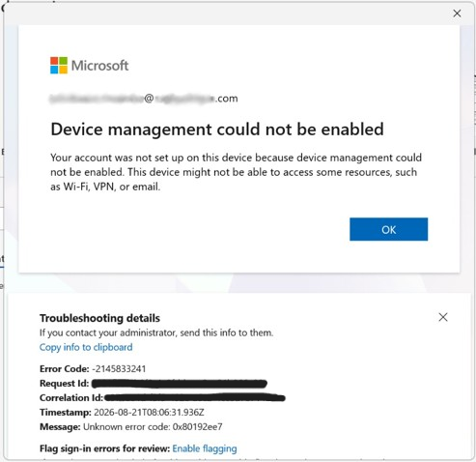
Task: Select the error code value -2145833241
Action: click(119, 368)
